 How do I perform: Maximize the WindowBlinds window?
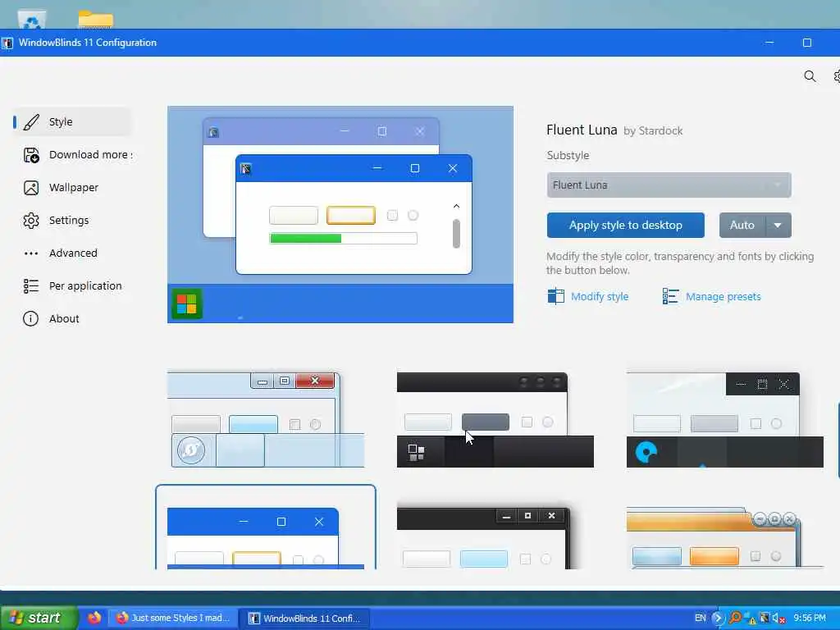click(807, 43)
